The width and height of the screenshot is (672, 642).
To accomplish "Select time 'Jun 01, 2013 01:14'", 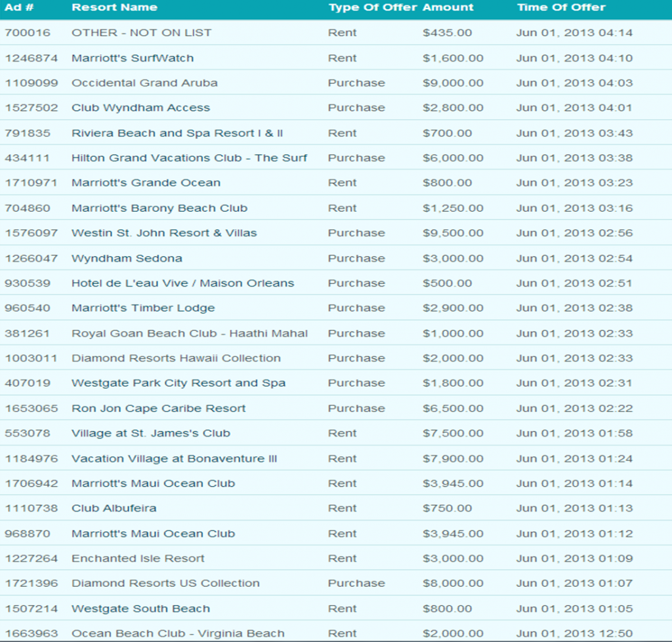I will pos(574,483).
